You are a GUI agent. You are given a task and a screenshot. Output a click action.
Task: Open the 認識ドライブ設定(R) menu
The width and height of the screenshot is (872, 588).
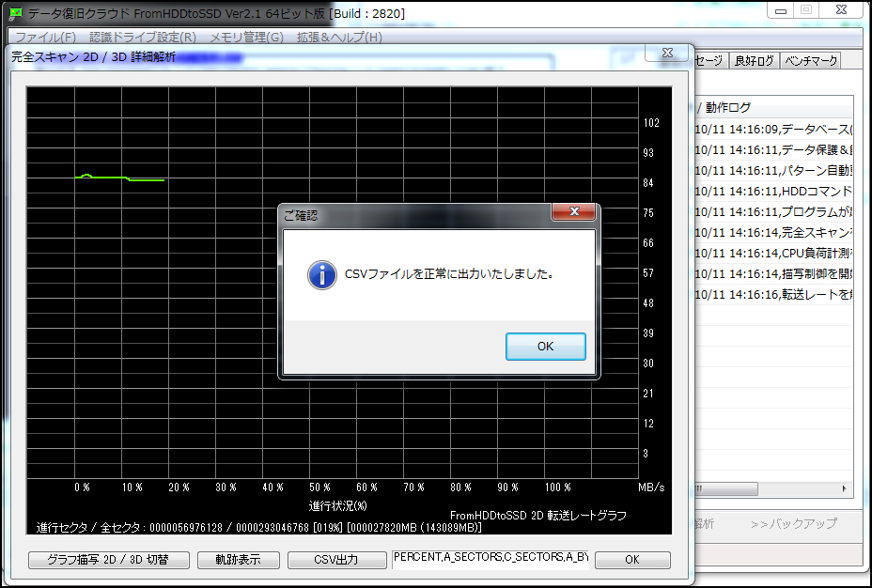[143, 38]
